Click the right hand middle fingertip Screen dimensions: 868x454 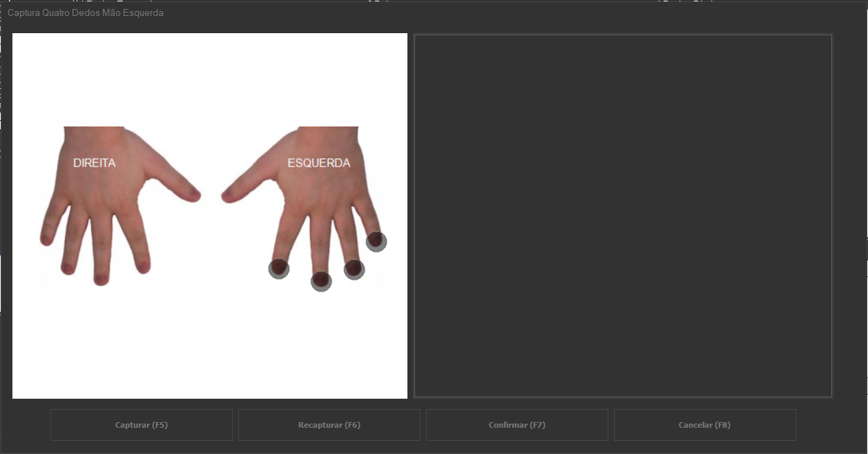click(101, 279)
